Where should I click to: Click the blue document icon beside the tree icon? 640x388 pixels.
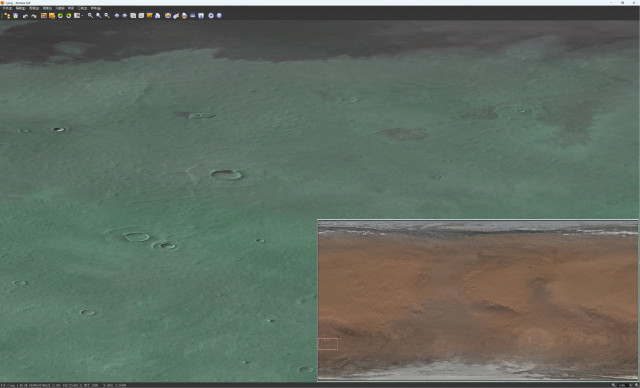tap(16, 16)
